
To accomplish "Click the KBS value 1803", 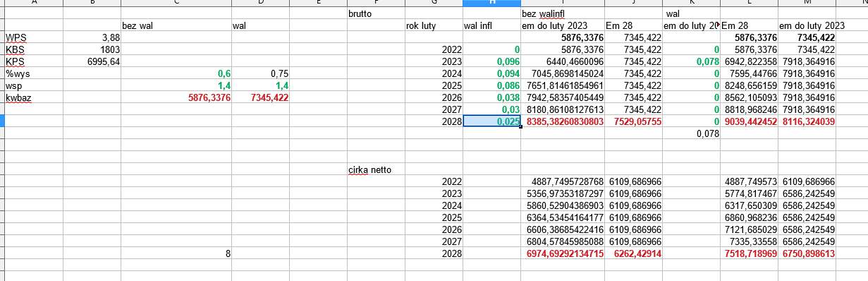I will point(92,49).
